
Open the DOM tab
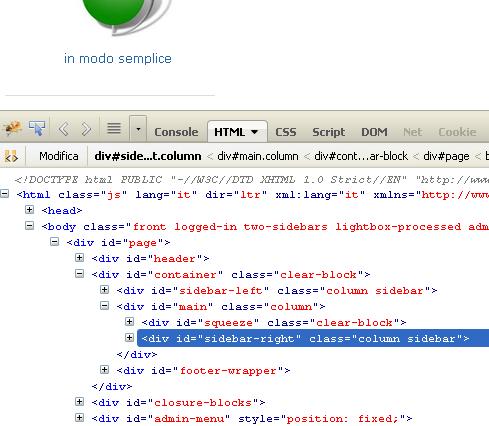(x=374, y=132)
